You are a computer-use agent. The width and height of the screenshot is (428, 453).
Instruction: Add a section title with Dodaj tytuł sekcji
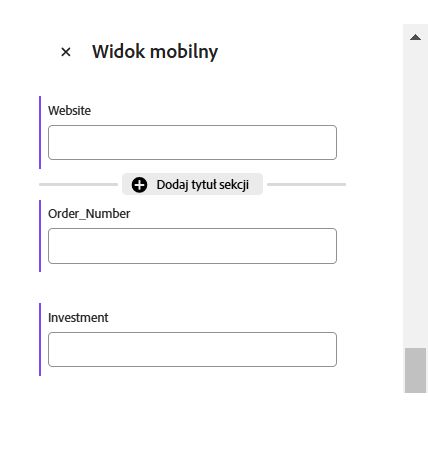click(x=192, y=184)
